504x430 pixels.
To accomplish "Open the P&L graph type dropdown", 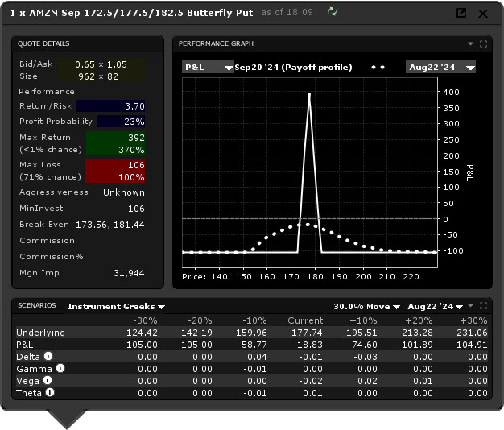I will pos(208,68).
